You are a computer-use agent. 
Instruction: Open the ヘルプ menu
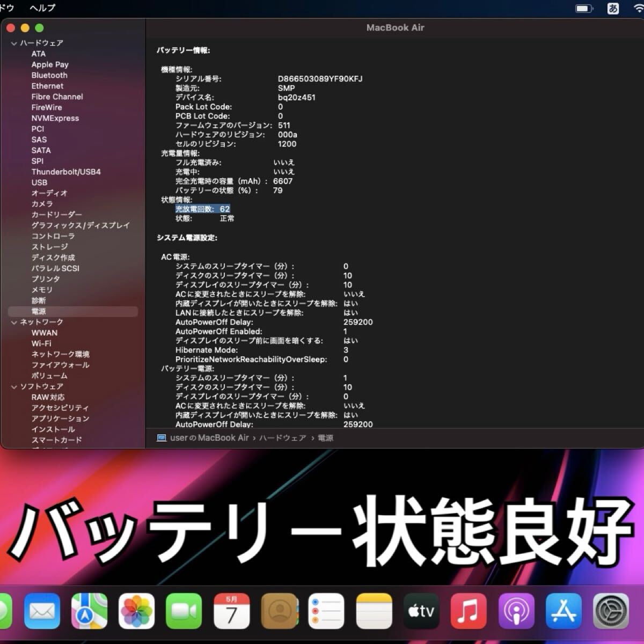[x=42, y=8]
